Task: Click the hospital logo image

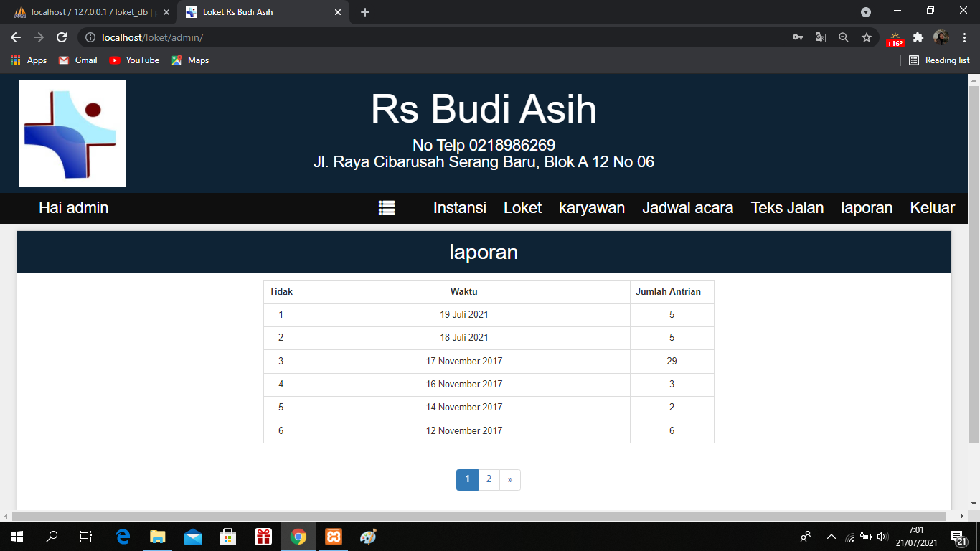Action: coord(72,133)
